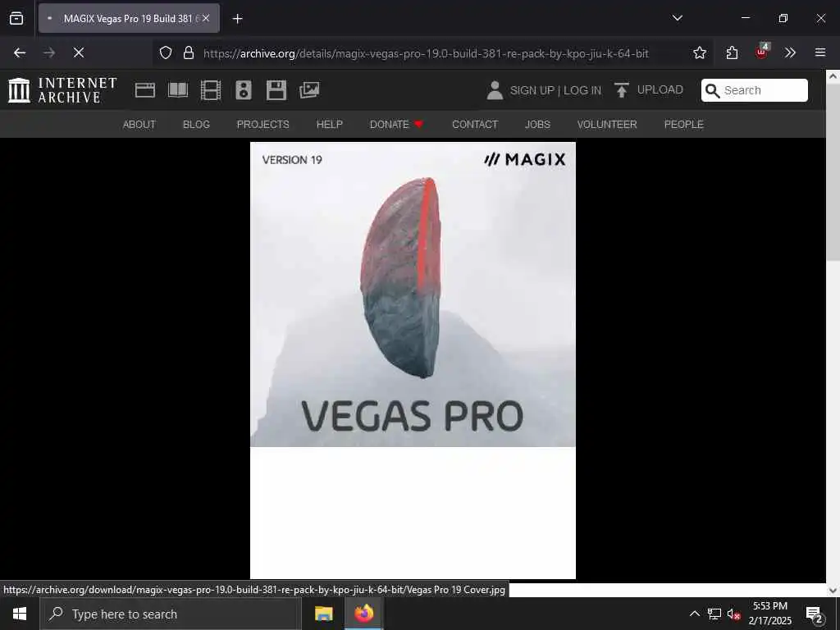
Task: Click scrollbar up arrow
Action: [x=833, y=76]
